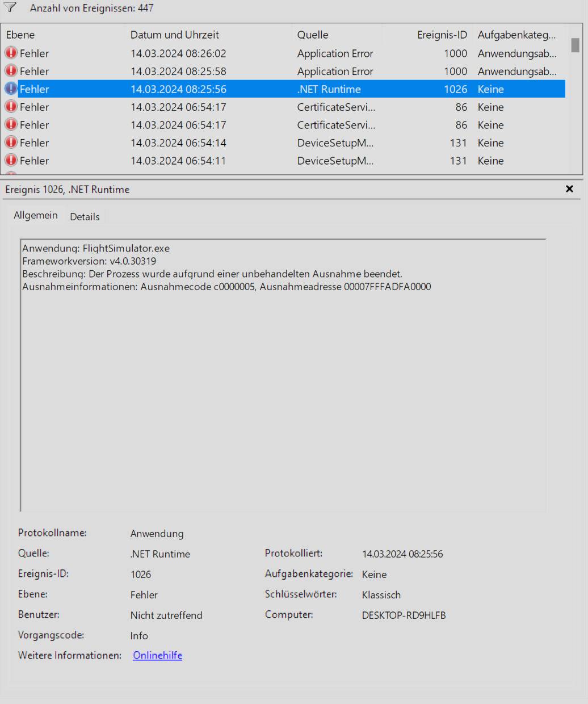Image resolution: width=588 pixels, height=704 pixels.
Task: Switch to the Details tab
Action: coord(85,216)
